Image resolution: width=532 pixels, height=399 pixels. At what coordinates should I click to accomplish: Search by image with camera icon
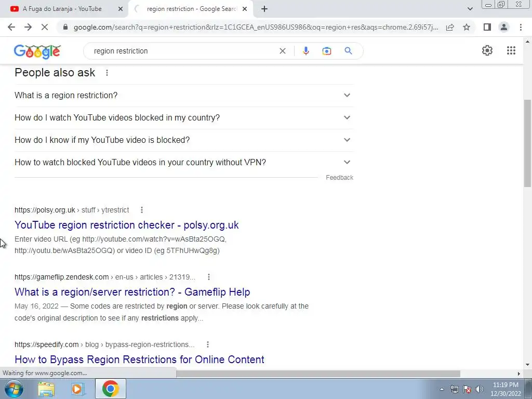point(326,51)
